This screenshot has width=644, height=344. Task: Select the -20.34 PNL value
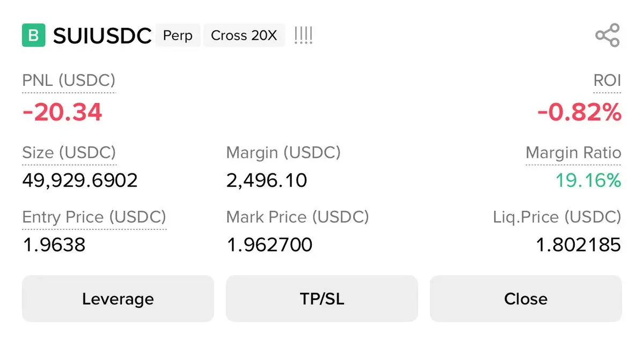62,112
